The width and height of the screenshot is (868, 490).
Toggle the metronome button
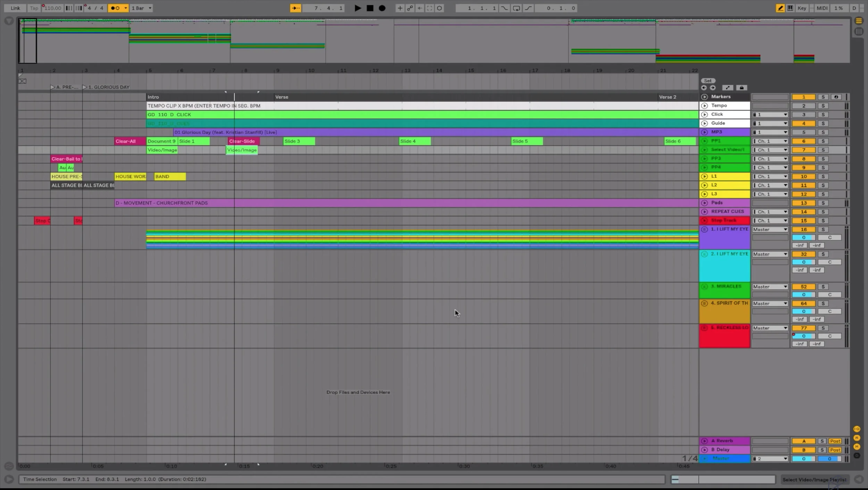pos(115,8)
